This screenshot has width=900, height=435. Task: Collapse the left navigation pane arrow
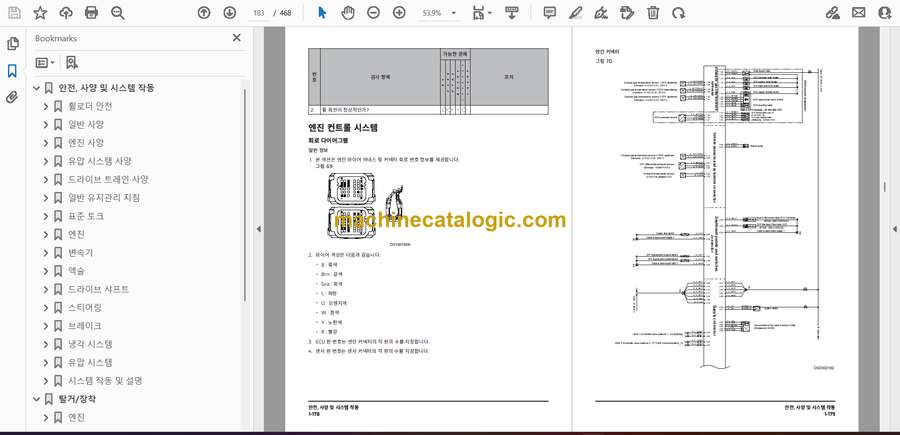258,229
